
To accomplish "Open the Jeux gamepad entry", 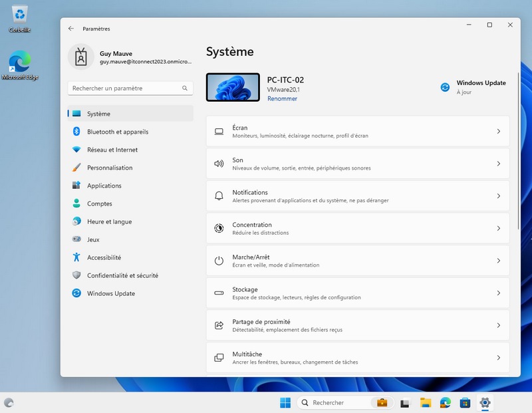I will point(76,239).
